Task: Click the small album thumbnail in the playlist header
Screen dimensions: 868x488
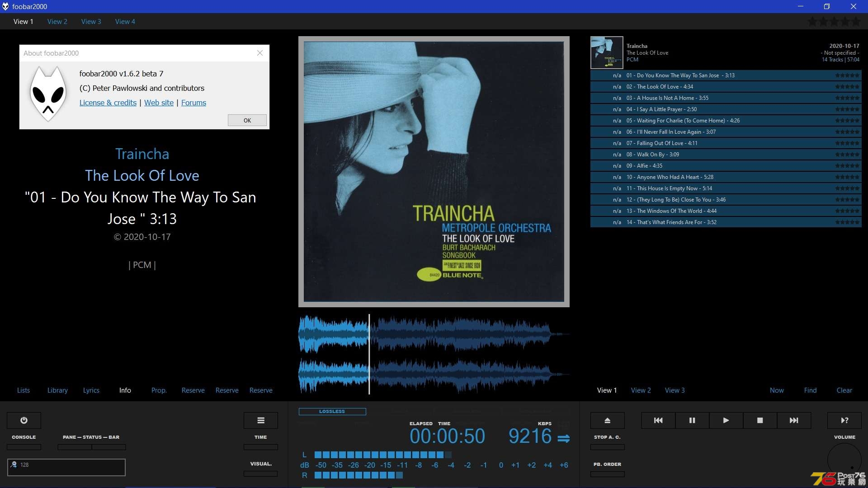Action: 607,52
